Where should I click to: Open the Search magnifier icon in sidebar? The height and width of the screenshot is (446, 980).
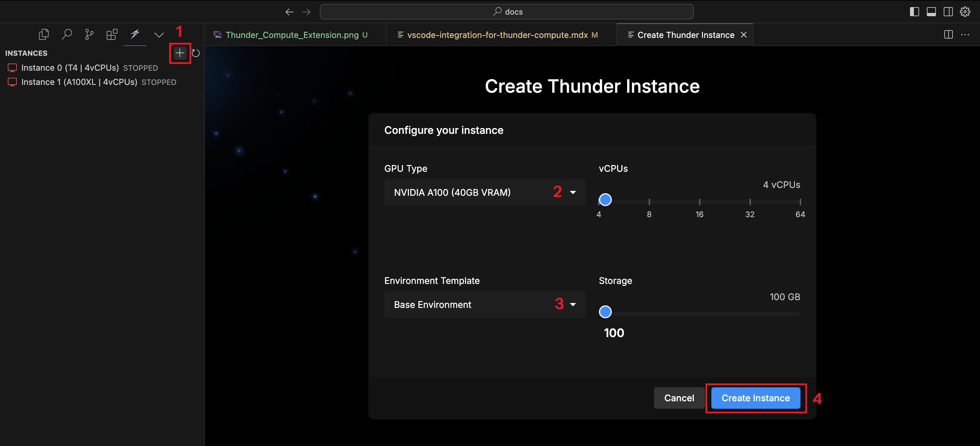click(x=66, y=35)
